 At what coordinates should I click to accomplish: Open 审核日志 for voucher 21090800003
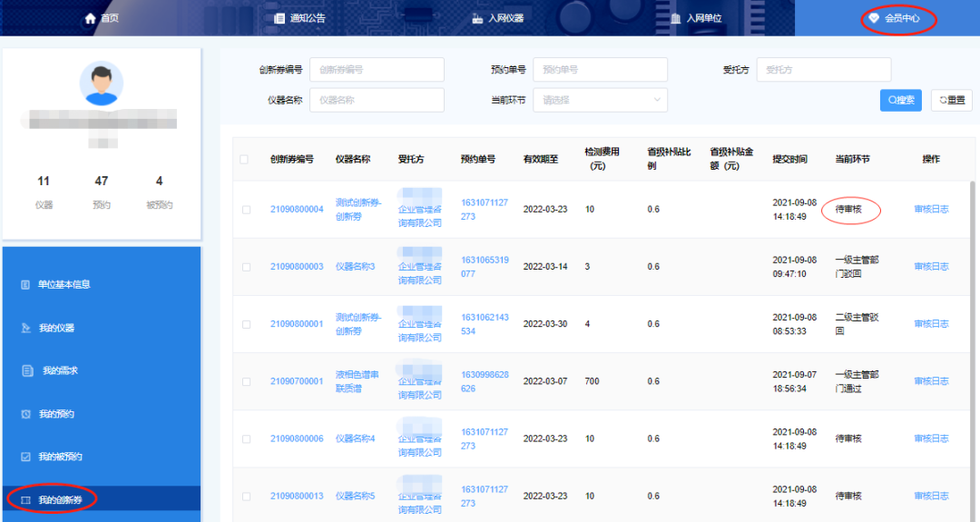click(x=931, y=267)
